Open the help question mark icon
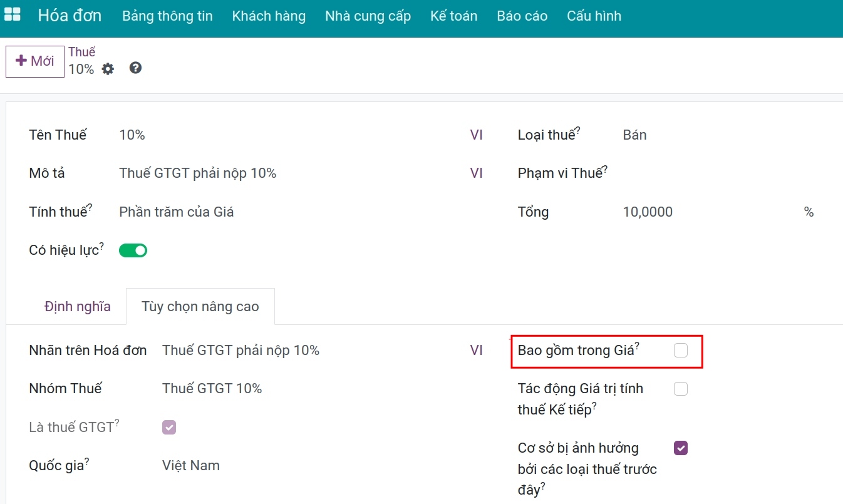The height and width of the screenshot is (504, 843). tap(135, 68)
